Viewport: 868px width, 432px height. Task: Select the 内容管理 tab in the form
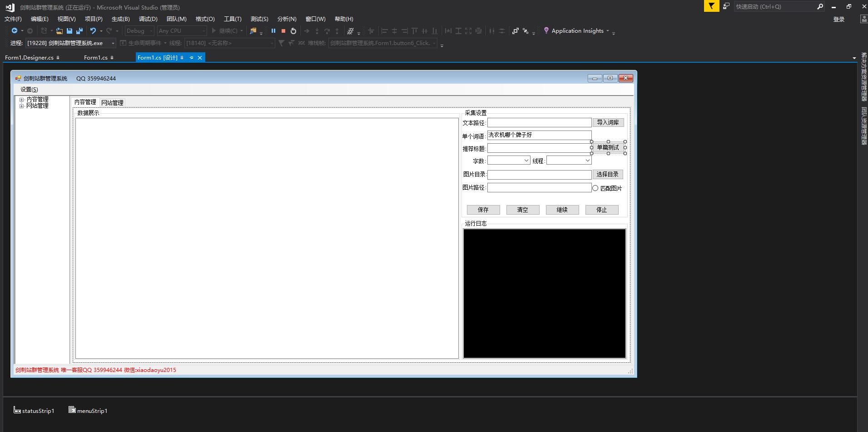click(x=85, y=102)
